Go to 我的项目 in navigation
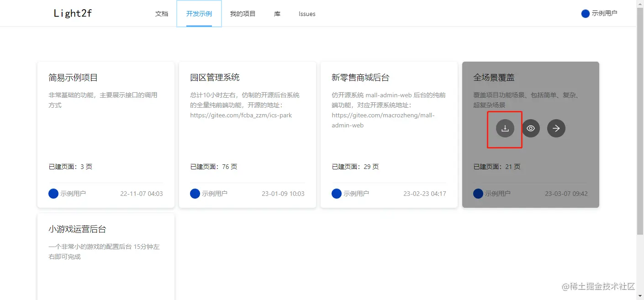Image resolution: width=644 pixels, height=300 pixels. (x=243, y=14)
